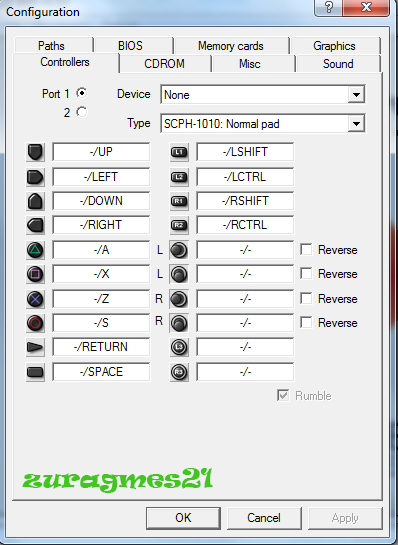Click the second R analog stick icon
398x545 pixels.
tap(179, 323)
